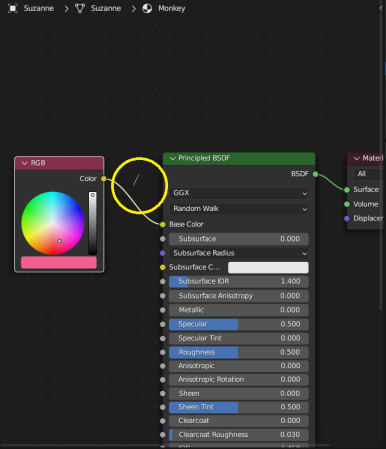The width and height of the screenshot is (386, 449).
Task: Click the RGB node Color output socket
Action: [104, 179]
